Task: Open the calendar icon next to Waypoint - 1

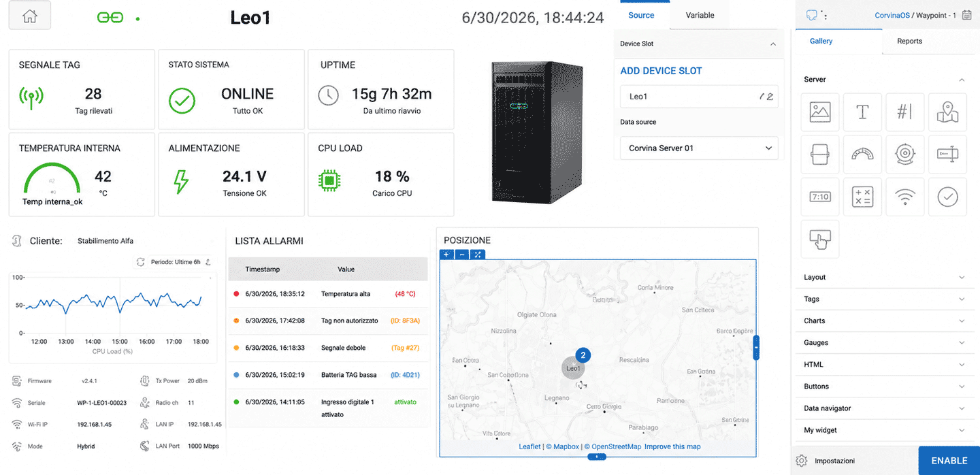Action: click(966, 15)
